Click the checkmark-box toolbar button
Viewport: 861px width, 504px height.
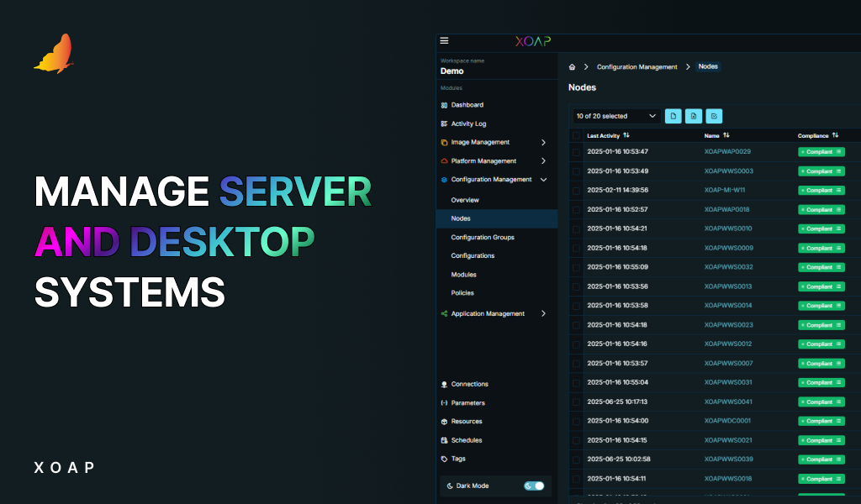tap(714, 116)
